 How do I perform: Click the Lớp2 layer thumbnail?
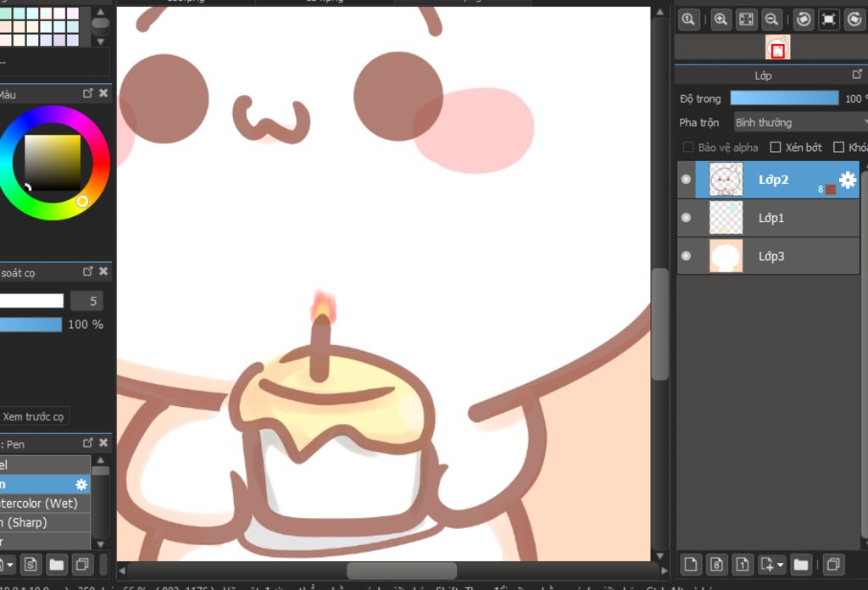click(726, 180)
